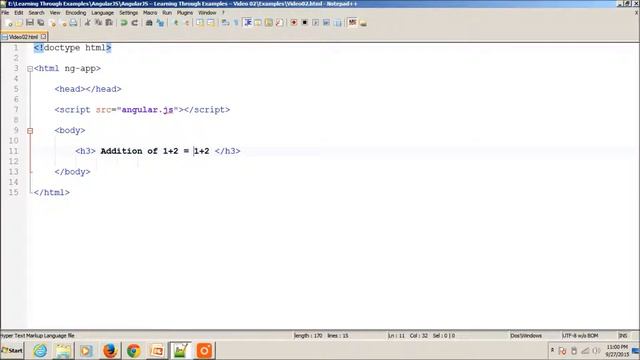The height and width of the screenshot is (360, 640).
Task: Open the Run menu
Action: coord(167,13)
